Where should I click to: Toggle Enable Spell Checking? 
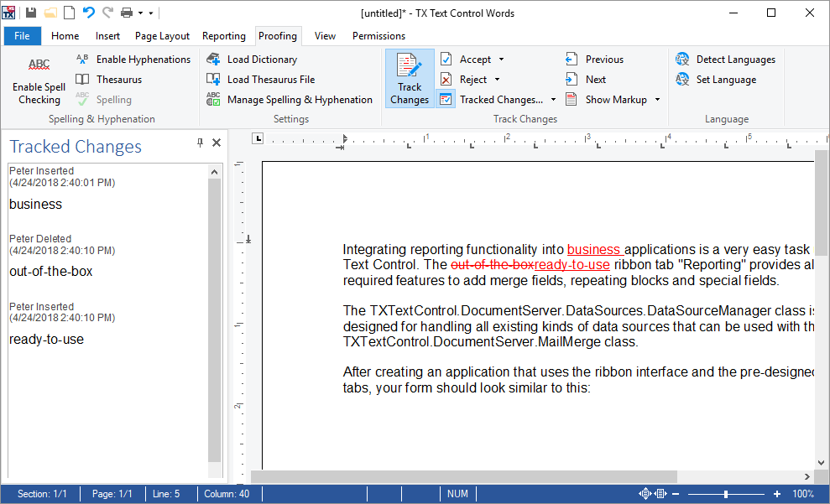point(39,80)
